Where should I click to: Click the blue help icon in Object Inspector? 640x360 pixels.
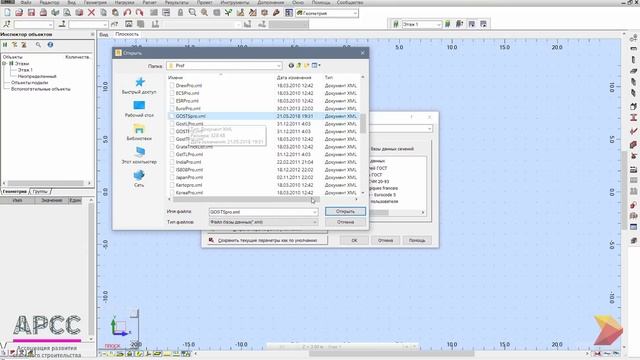[50, 45]
